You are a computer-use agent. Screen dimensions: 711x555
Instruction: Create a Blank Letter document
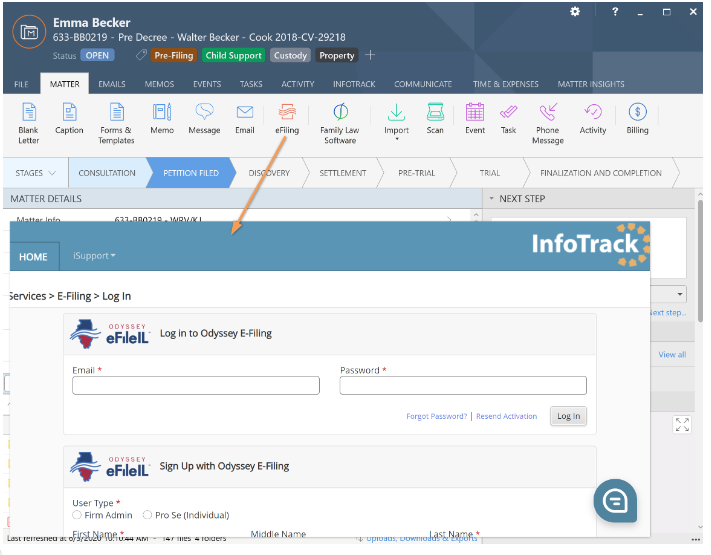(29, 123)
